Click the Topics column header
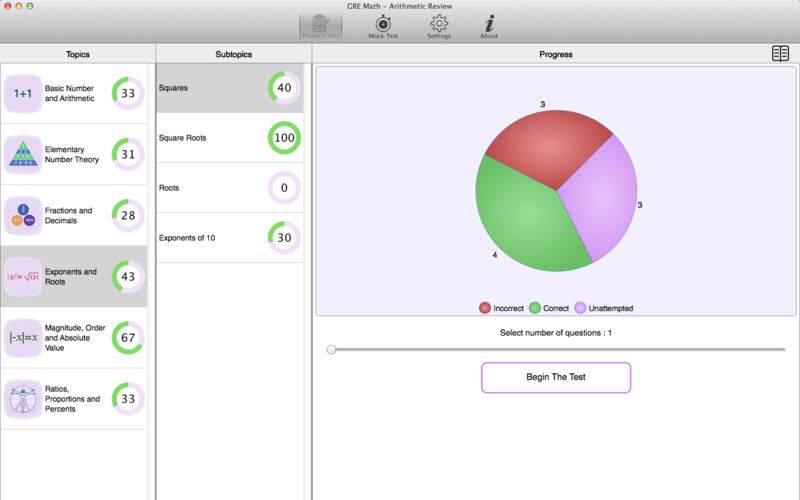This screenshot has width=800, height=500. coord(78,54)
